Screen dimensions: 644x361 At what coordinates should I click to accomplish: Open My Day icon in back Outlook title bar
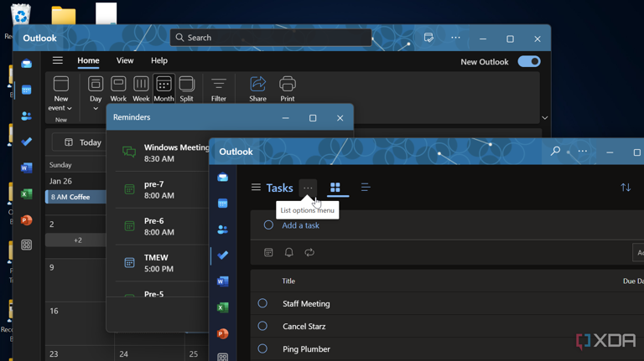pos(428,38)
